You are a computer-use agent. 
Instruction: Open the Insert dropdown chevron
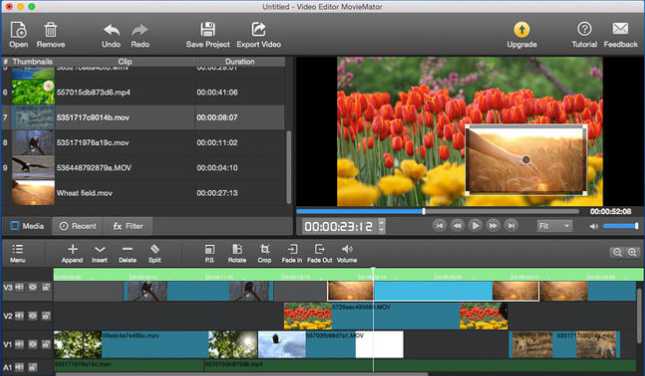100,249
